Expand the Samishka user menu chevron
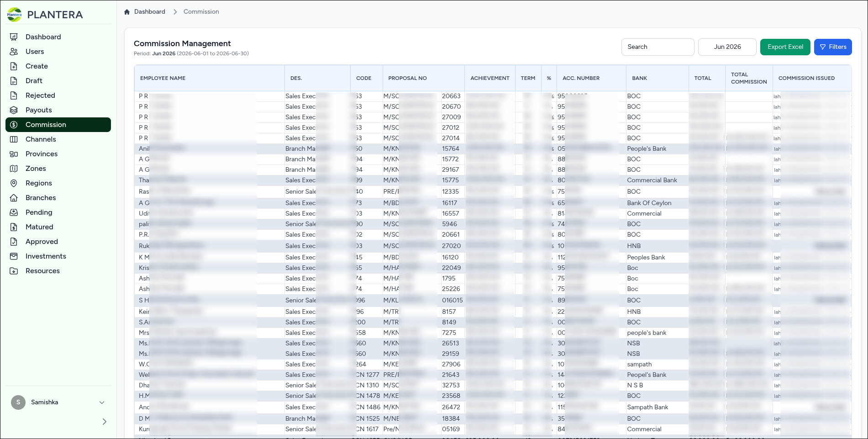This screenshot has height=439, width=868. [102, 402]
